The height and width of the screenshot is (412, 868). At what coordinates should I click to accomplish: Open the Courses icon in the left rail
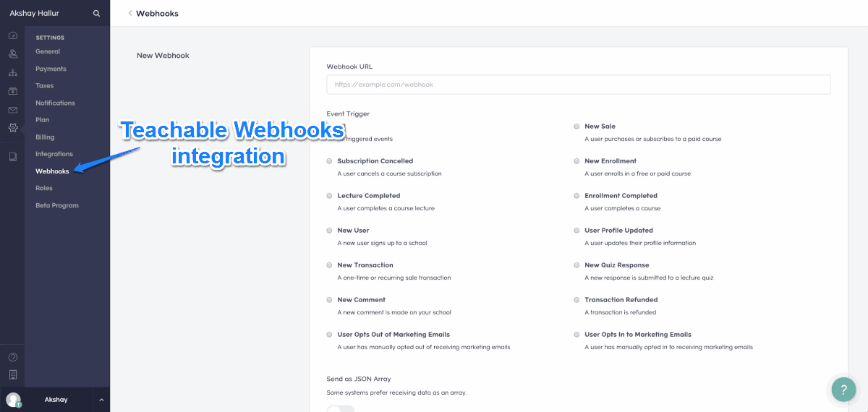[x=12, y=156]
